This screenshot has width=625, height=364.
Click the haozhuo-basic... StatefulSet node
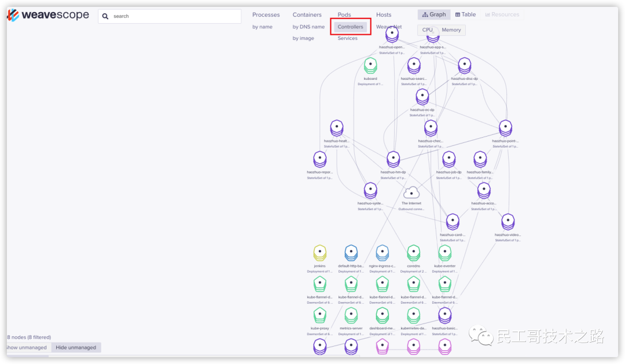point(445,316)
